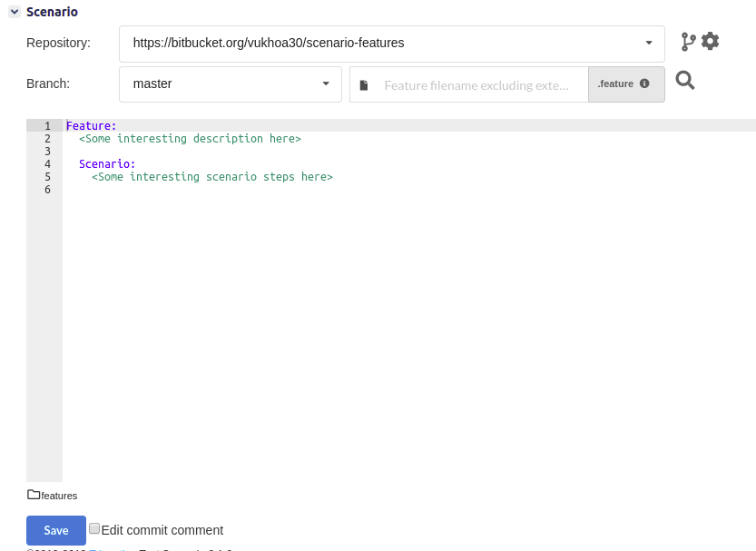The height and width of the screenshot is (551, 756).
Task: Click the Scenario: keyword line in editor
Action: (x=107, y=164)
